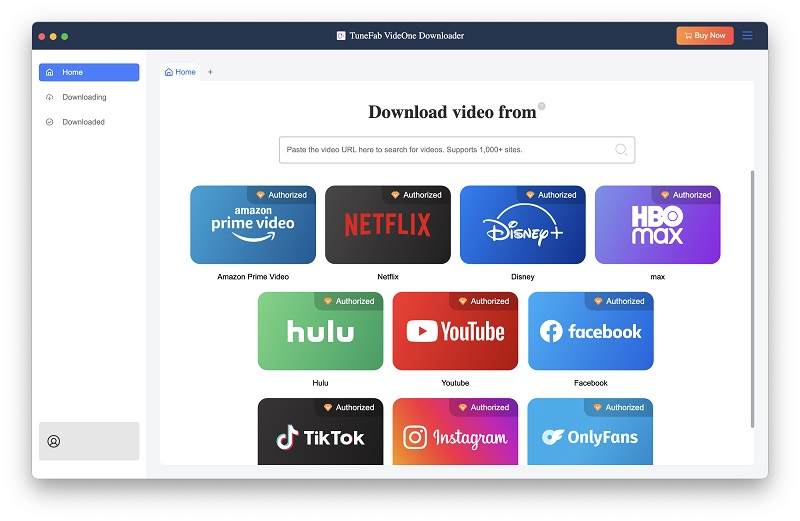
Task: Switch to the Home tab
Action: 180,72
